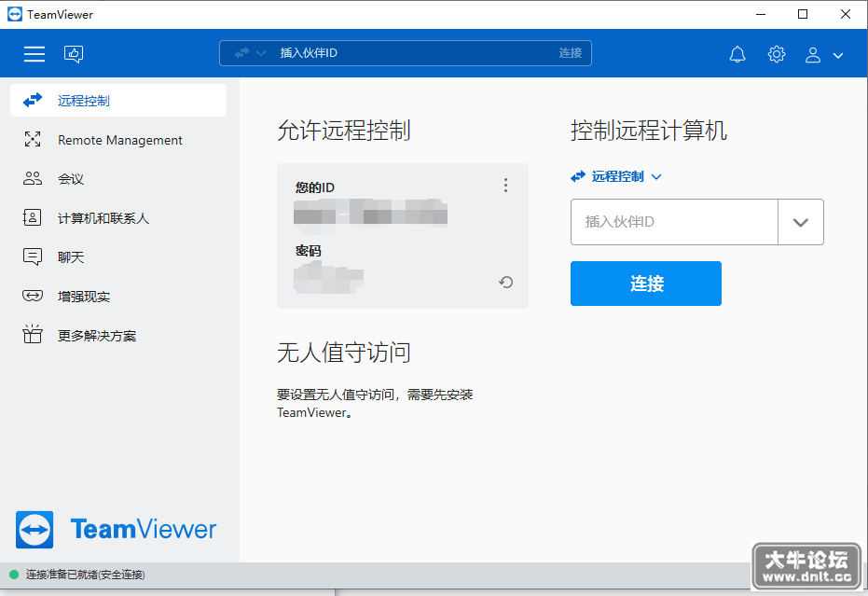The width and height of the screenshot is (868, 596).
Task: Click the user account profile icon
Action: 813,55
